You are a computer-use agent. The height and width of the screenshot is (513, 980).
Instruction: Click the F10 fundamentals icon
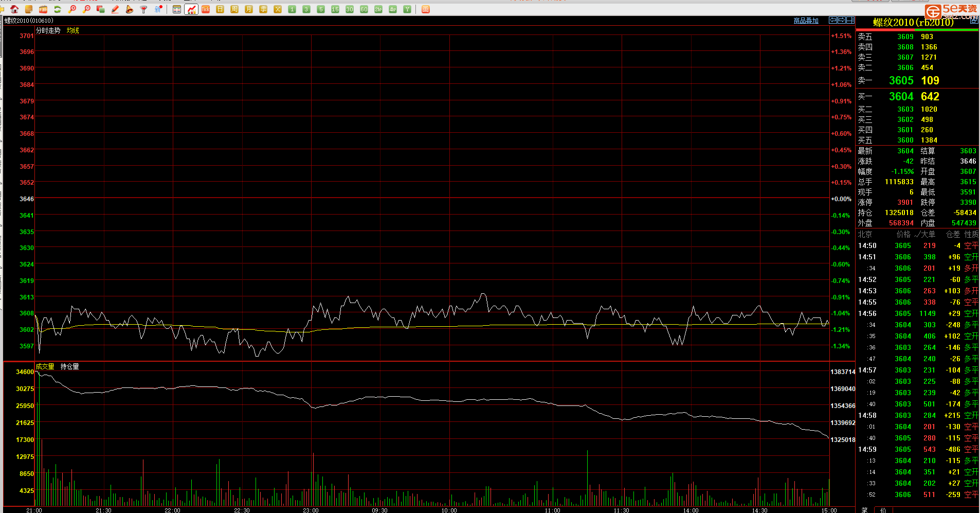(43, 9)
